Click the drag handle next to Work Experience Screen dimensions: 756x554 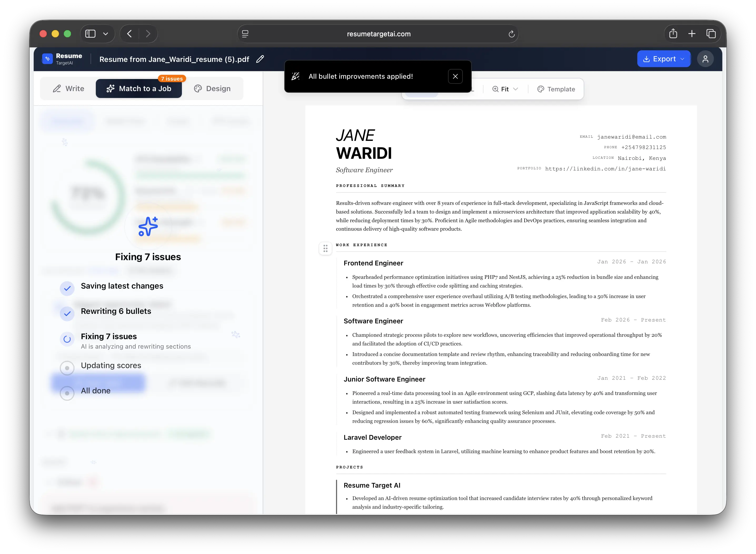tap(325, 249)
